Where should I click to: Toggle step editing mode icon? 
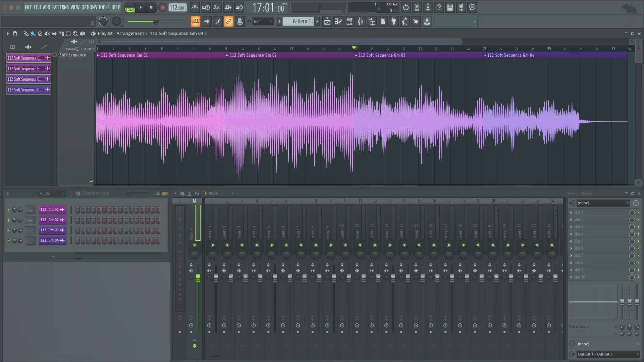coord(218,21)
